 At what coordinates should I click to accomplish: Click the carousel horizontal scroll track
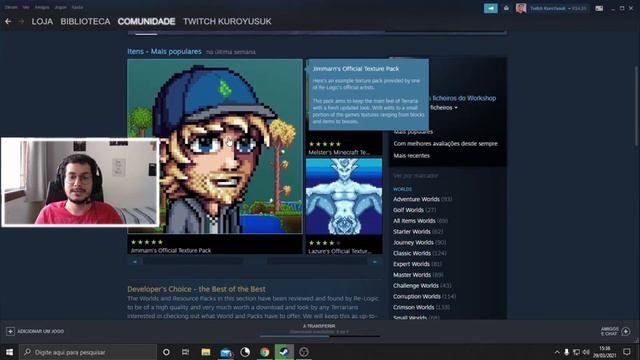tap(255, 262)
